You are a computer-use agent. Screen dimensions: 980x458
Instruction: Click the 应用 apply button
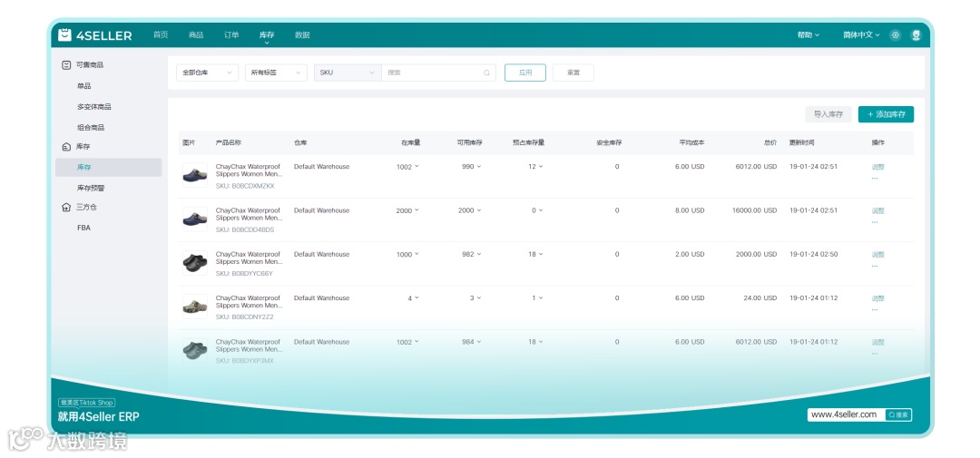coord(525,73)
